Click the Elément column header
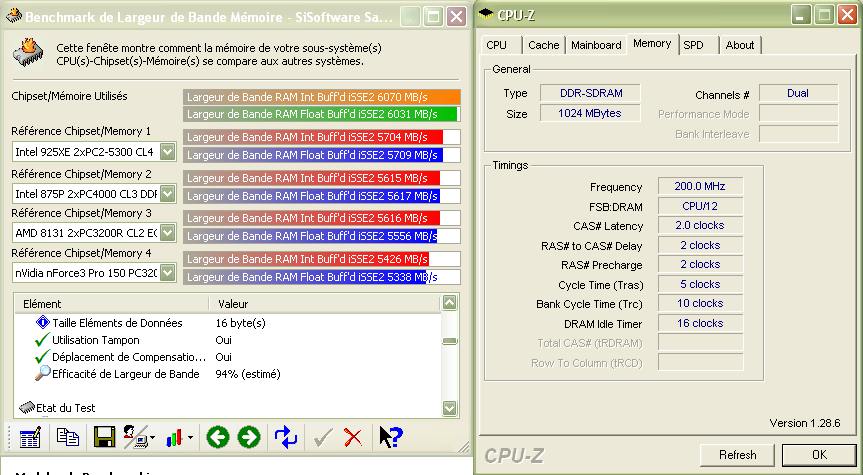 (x=112, y=304)
